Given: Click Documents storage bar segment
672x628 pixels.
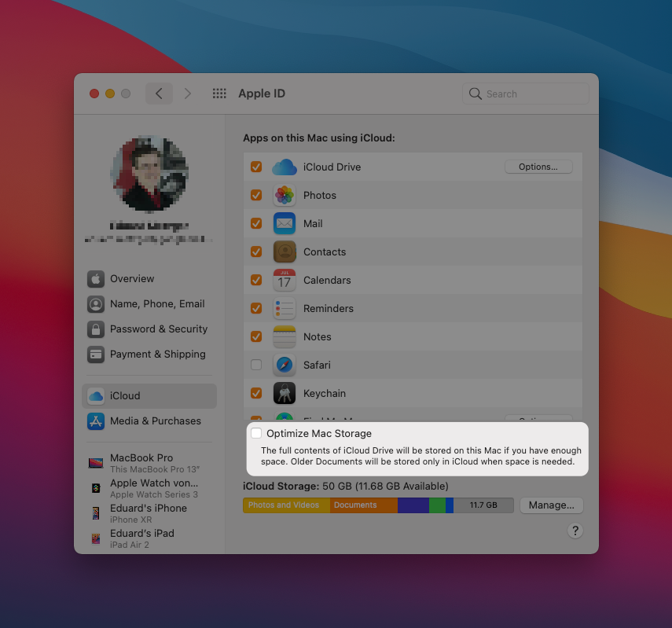Looking at the screenshot, I should tap(363, 505).
